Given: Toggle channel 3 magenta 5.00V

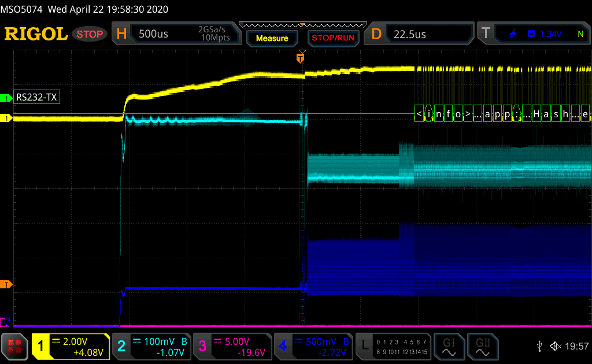Looking at the screenshot, I should click(232, 346).
